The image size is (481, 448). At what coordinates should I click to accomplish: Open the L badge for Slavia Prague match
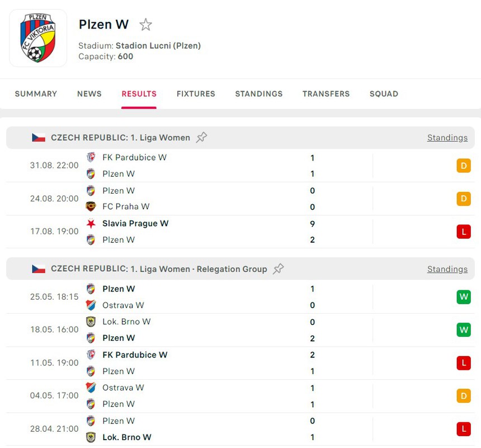coord(463,231)
